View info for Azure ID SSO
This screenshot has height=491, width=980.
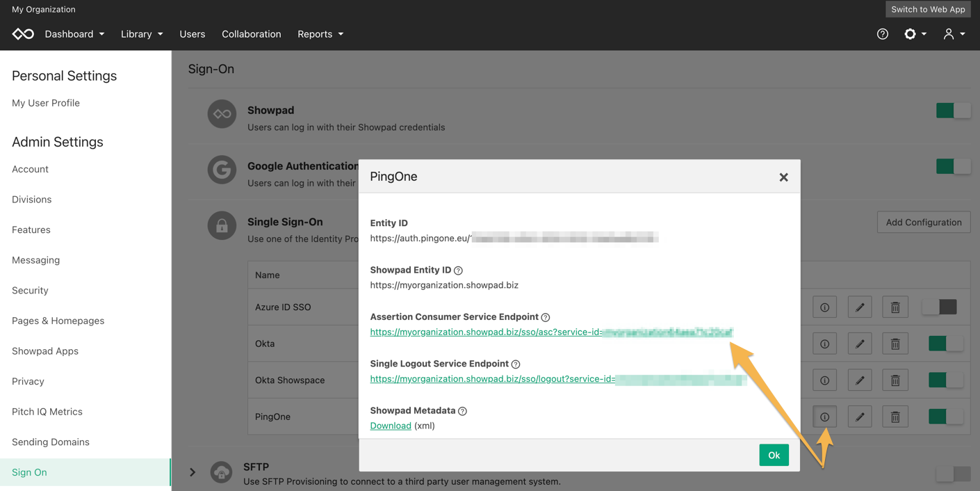tap(825, 307)
